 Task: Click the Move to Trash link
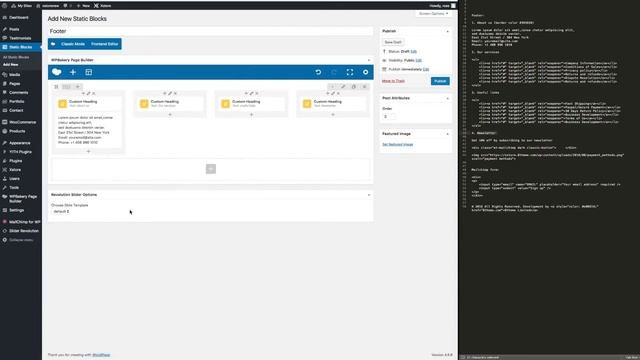coord(393,81)
